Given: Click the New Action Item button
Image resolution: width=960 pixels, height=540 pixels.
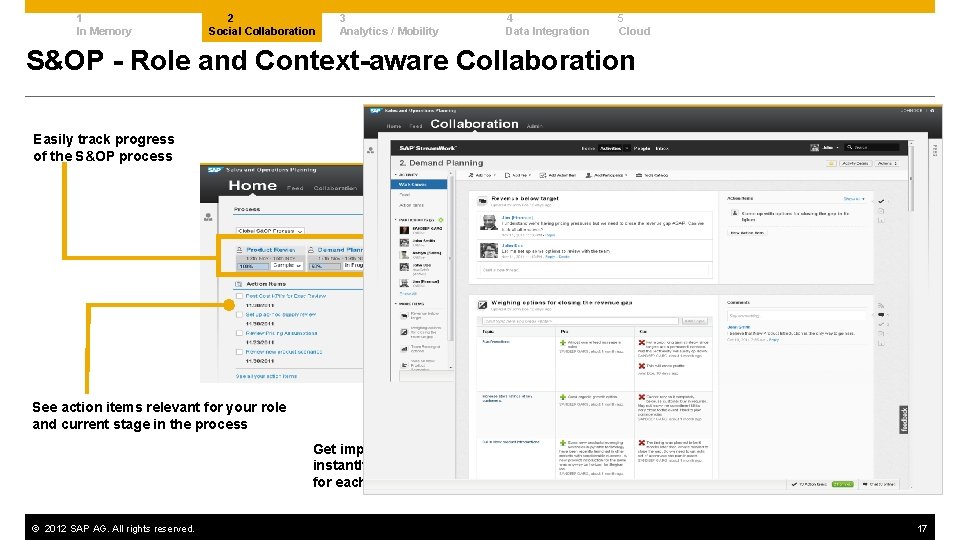Looking at the screenshot, I should pos(746,233).
